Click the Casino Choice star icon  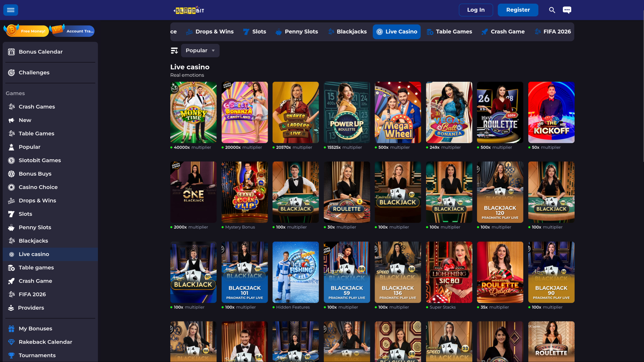click(11, 187)
